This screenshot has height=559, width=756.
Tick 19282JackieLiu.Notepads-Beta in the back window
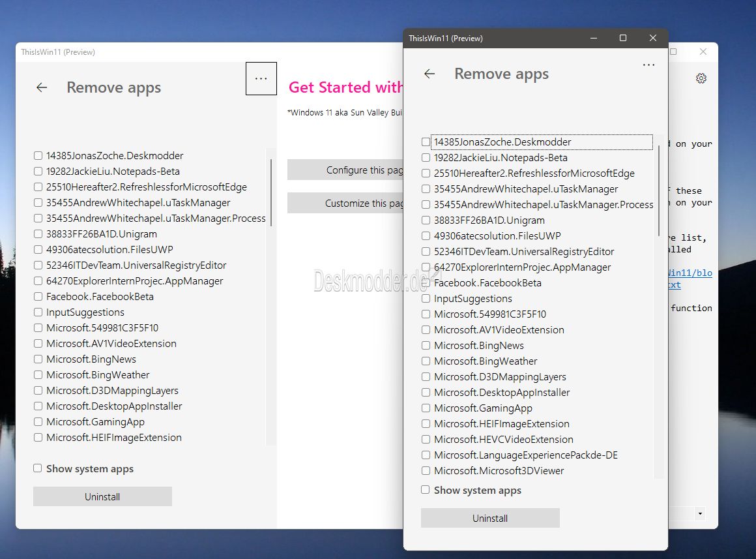point(38,171)
